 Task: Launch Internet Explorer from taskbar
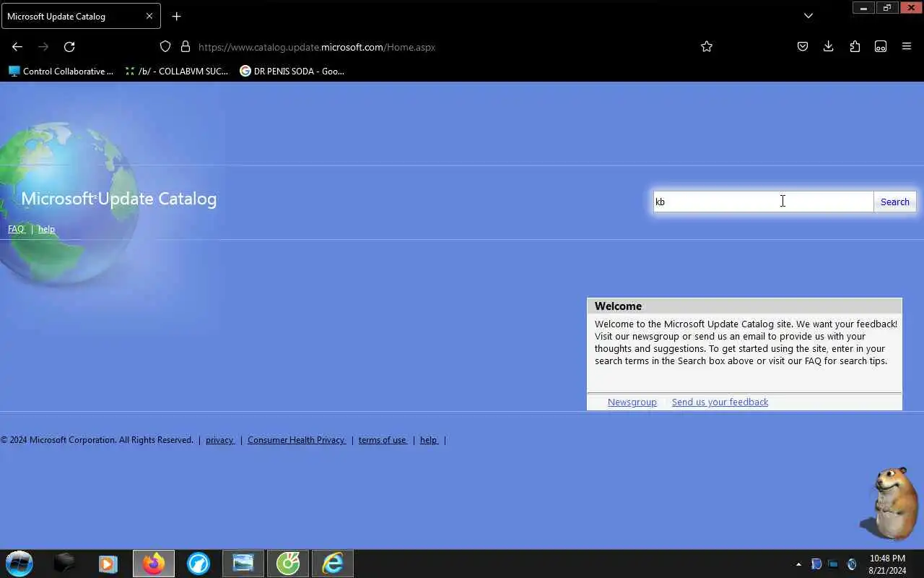point(333,564)
